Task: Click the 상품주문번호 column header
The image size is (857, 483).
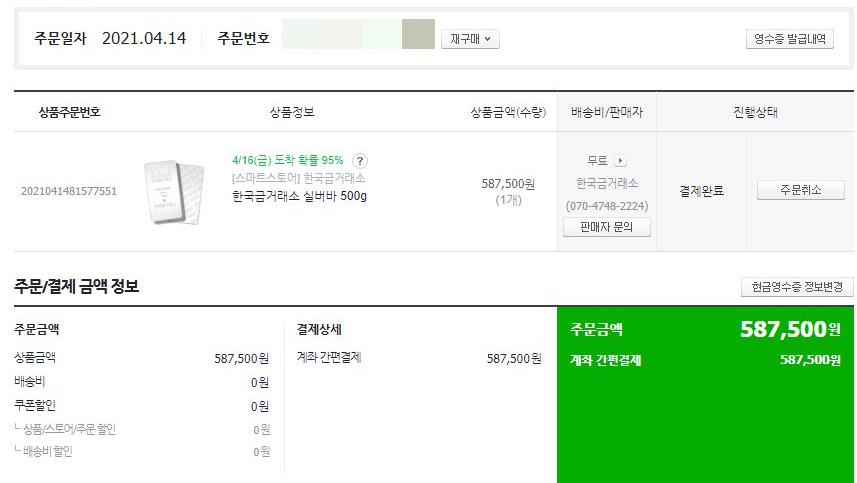Action: click(x=69, y=112)
